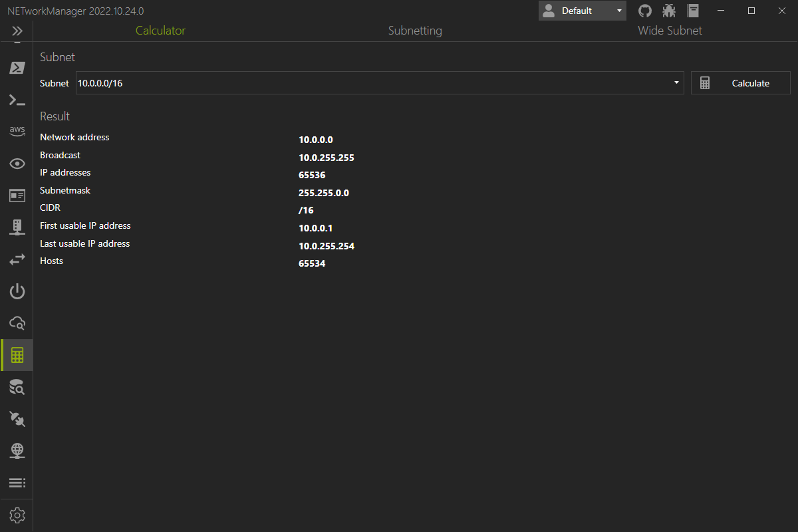Select the last usable IP 10.0.255.254
The image size is (798, 532).
(x=327, y=246)
